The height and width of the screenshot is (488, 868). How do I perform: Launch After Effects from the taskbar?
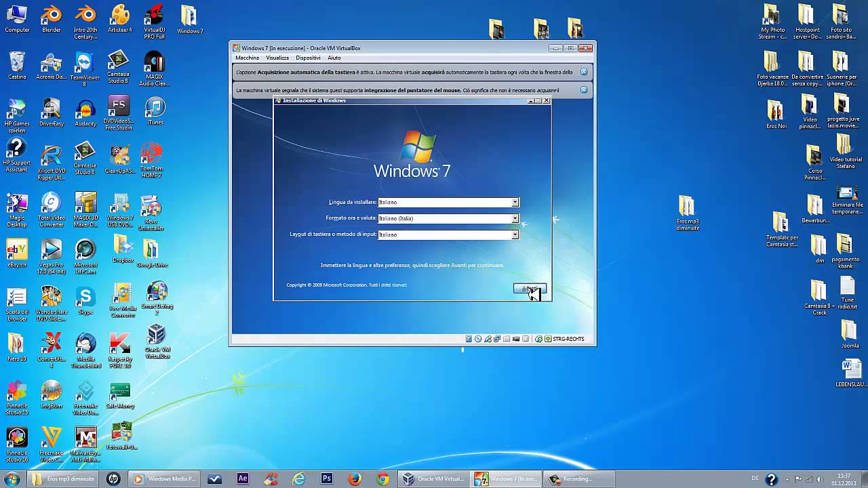click(x=242, y=479)
